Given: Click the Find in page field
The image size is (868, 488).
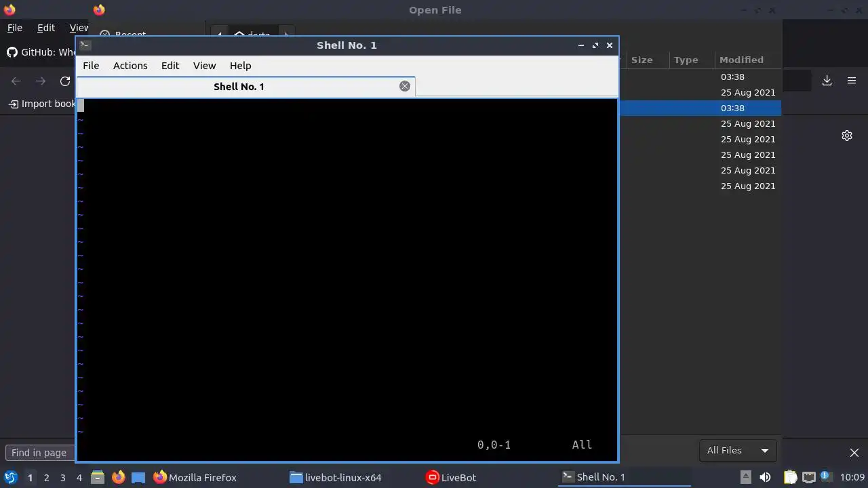Looking at the screenshot, I should pyautogui.click(x=39, y=453).
